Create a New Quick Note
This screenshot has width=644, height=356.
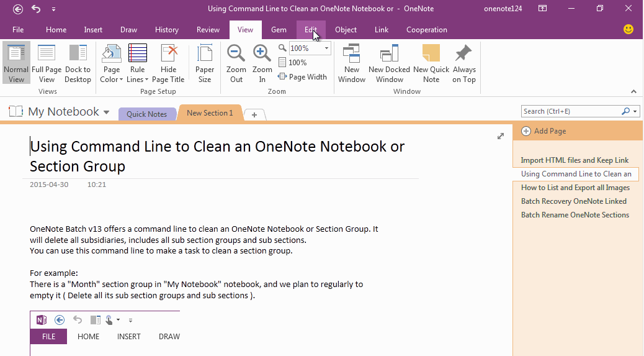431,63
